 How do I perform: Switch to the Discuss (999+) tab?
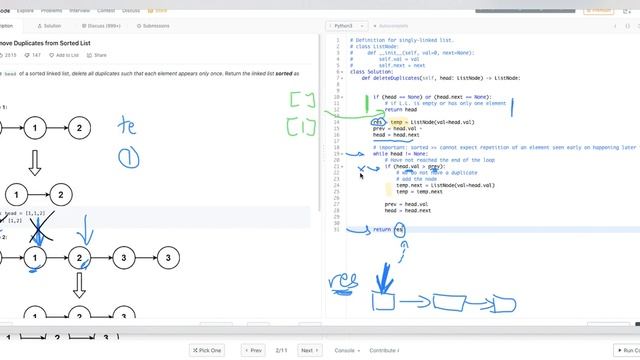101,26
